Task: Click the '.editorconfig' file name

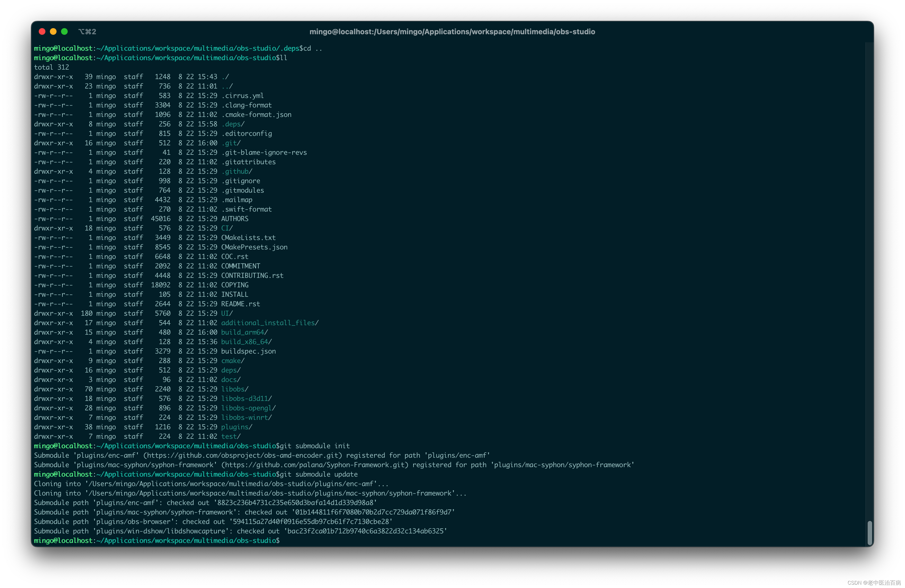Action: tap(246, 134)
